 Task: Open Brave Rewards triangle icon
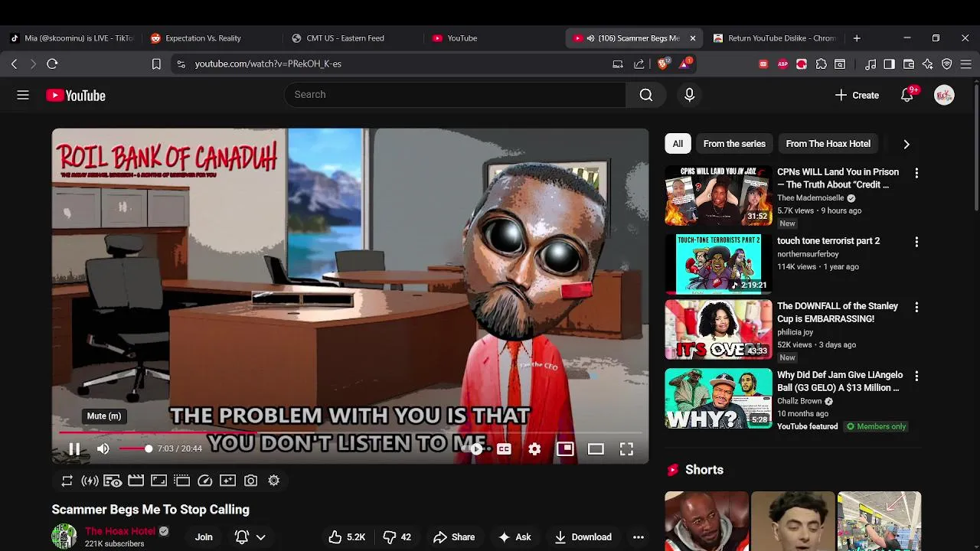tap(684, 64)
